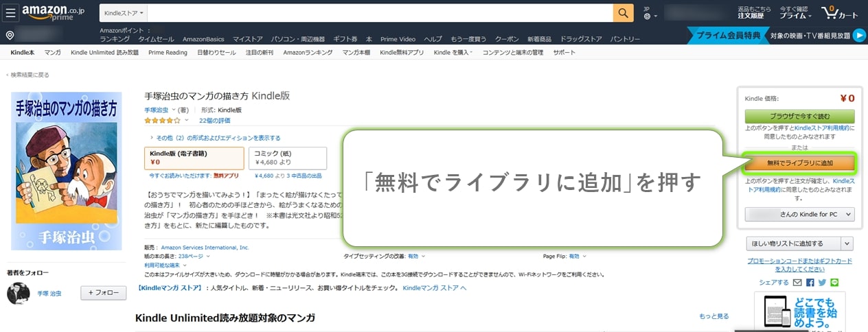The height and width of the screenshot is (332, 868).
Task: Open Kindle Unlimited 読み放題 tab
Action: pyautogui.click(x=104, y=52)
